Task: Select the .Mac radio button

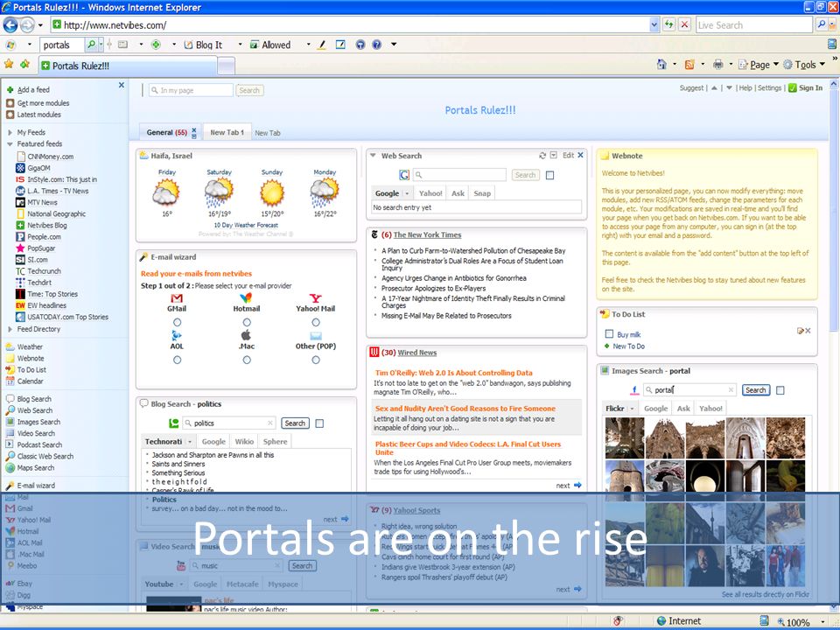Action: click(x=247, y=360)
